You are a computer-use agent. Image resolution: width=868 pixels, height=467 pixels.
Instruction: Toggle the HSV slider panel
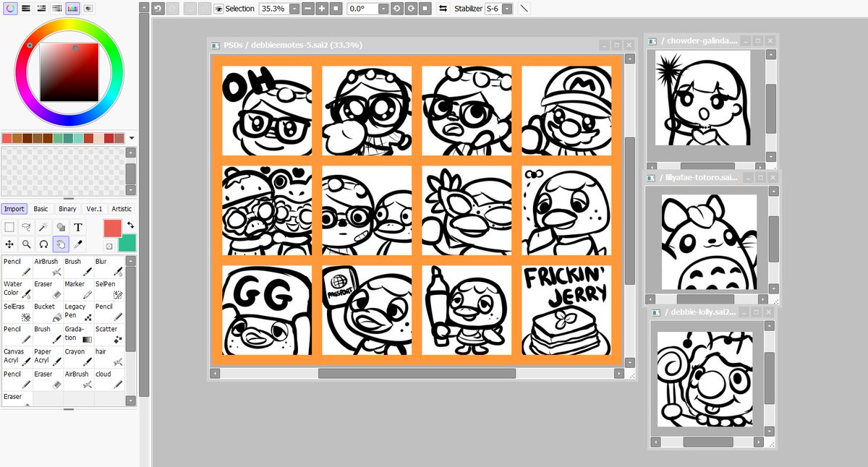click(x=41, y=8)
